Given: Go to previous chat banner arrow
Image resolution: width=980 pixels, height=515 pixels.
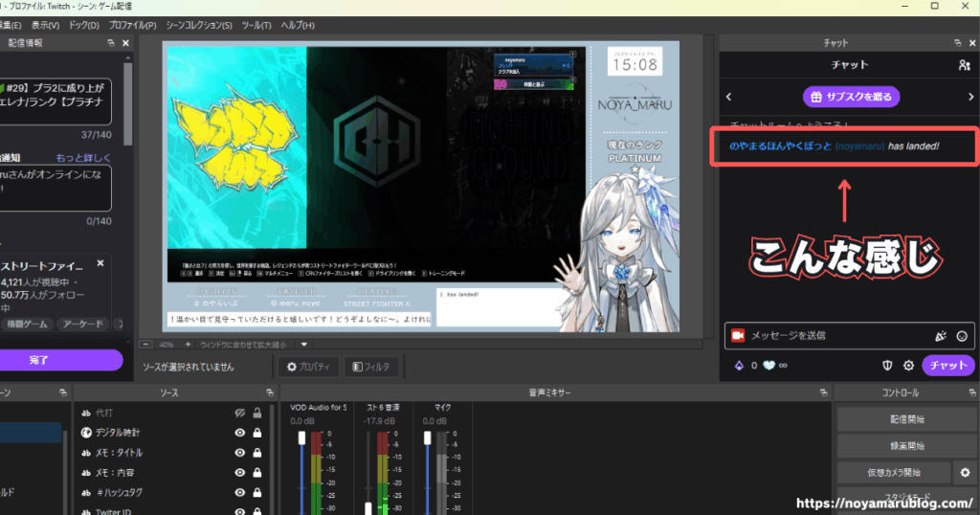Looking at the screenshot, I should point(729,96).
